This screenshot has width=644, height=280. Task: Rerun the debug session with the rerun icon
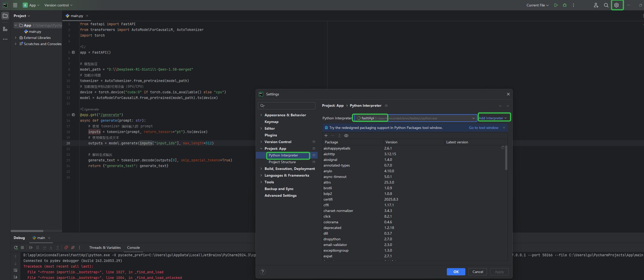16,248
